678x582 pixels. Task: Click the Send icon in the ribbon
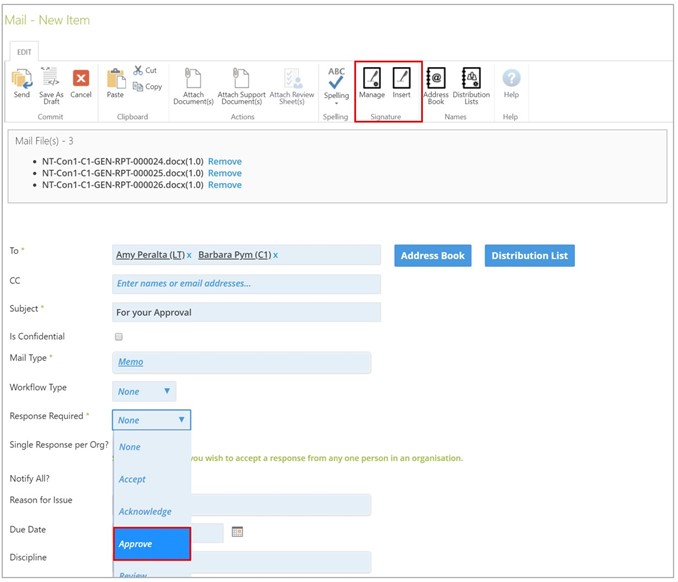tap(22, 83)
